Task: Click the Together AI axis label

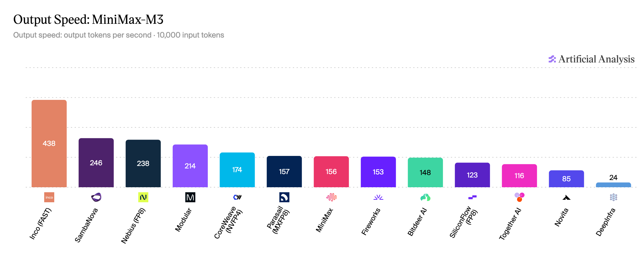Action: (x=510, y=224)
